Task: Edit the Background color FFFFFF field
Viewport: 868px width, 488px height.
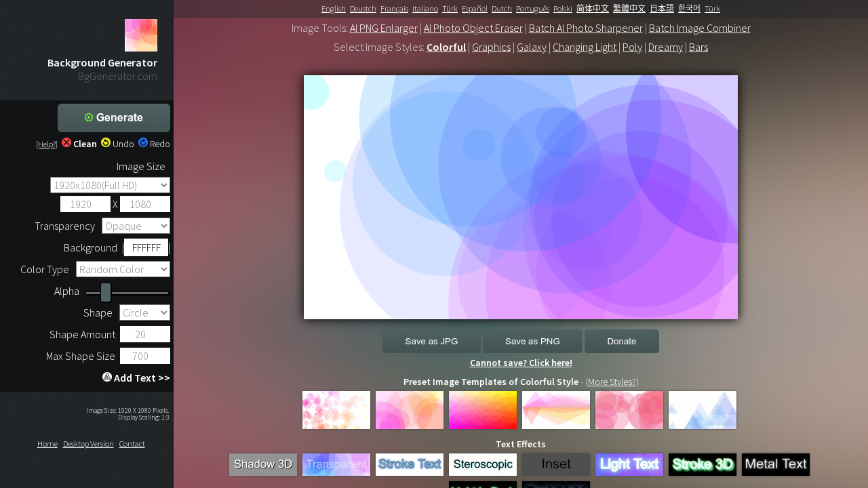Action: point(146,247)
